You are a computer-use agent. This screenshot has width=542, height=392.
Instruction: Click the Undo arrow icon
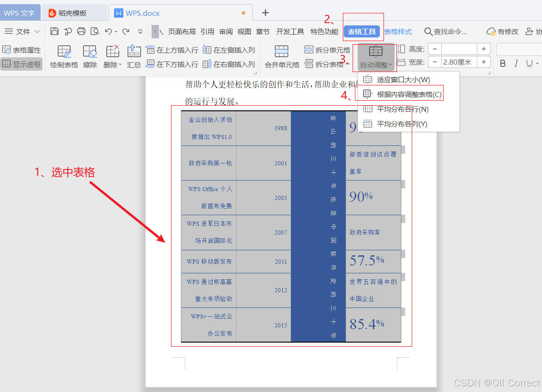(x=108, y=31)
